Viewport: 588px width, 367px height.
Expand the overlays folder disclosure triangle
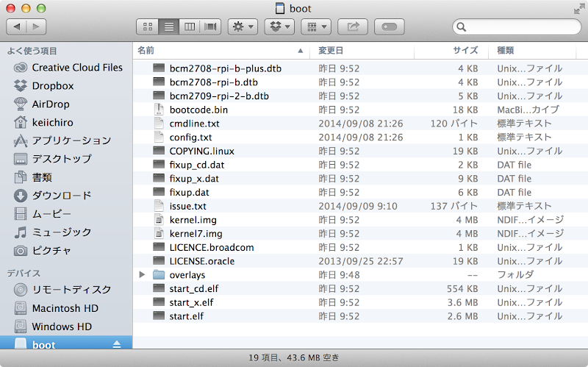[143, 274]
